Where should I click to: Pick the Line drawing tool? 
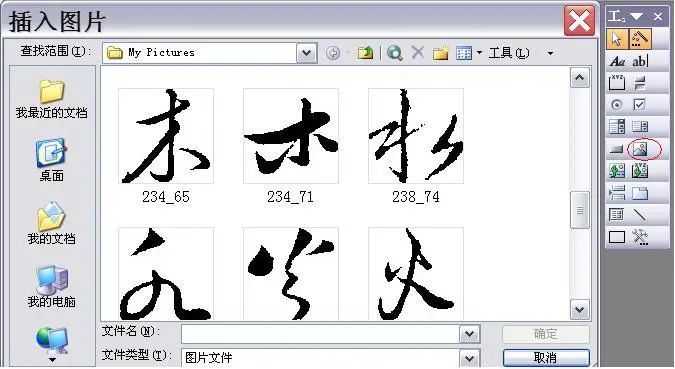point(640,214)
